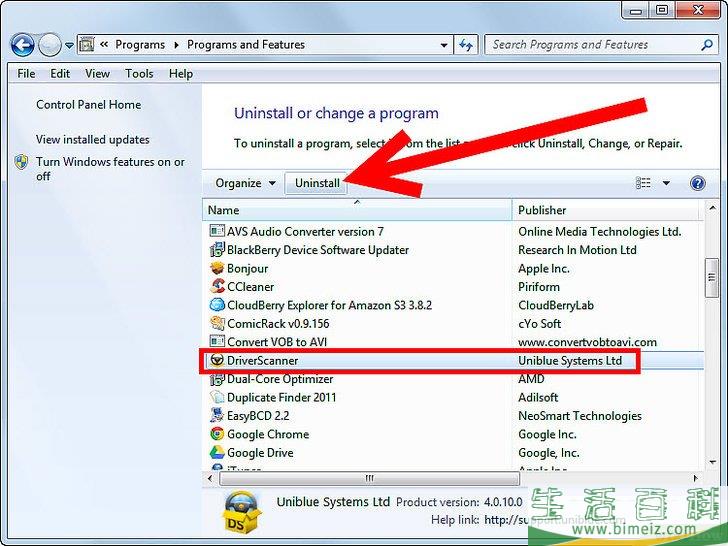The width and height of the screenshot is (728, 546).
Task: Select BlackBerry Device Software Updater row
Action: pos(453,250)
